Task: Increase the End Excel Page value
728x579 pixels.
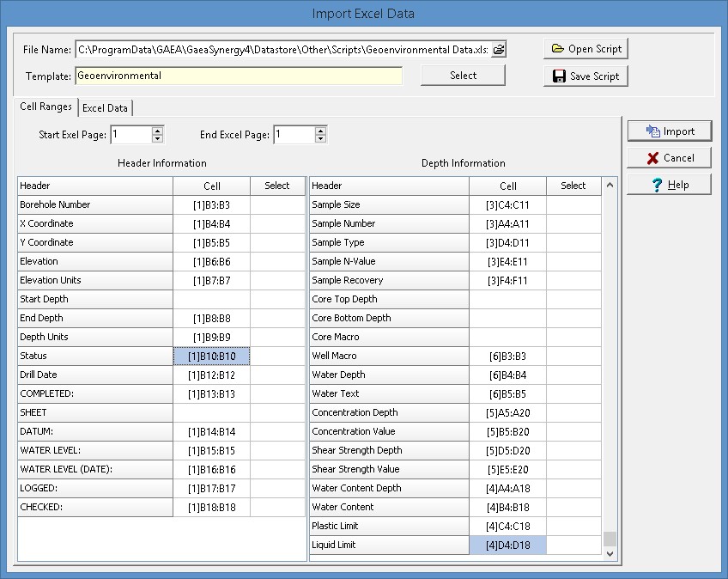Action: pyautogui.click(x=320, y=131)
